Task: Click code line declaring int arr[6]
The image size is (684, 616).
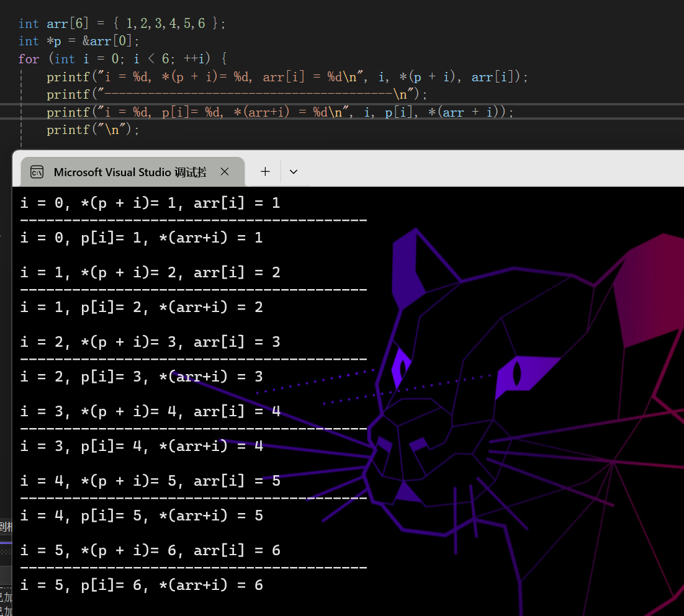Action: coord(122,23)
